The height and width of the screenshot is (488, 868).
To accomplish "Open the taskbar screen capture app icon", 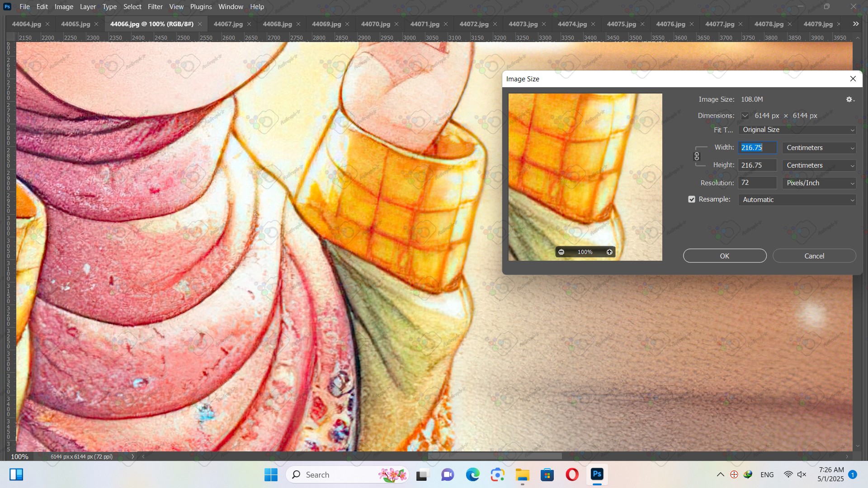I will click(x=498, y=474).
